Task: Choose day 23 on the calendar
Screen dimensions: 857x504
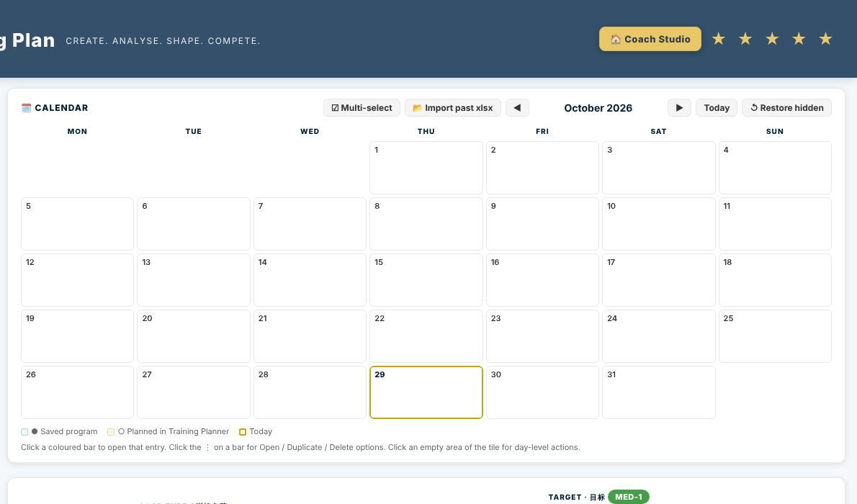Action: (542, 336)
